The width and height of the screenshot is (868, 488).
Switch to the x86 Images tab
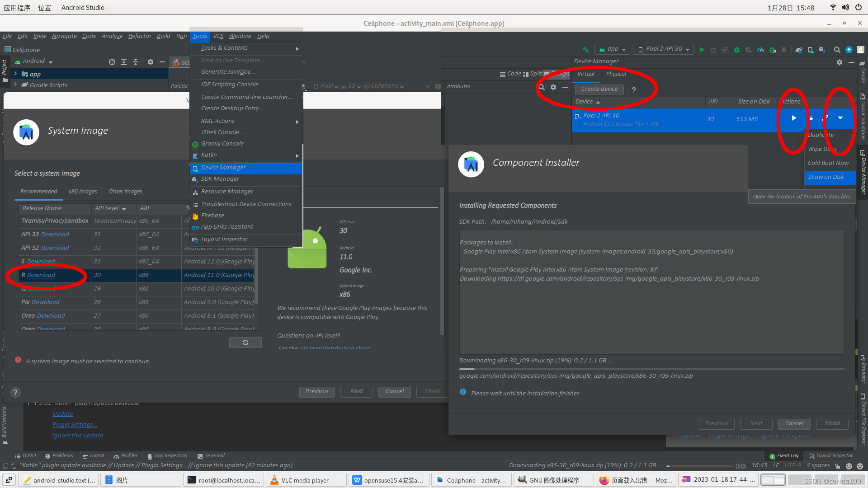(x=83, y=192)
